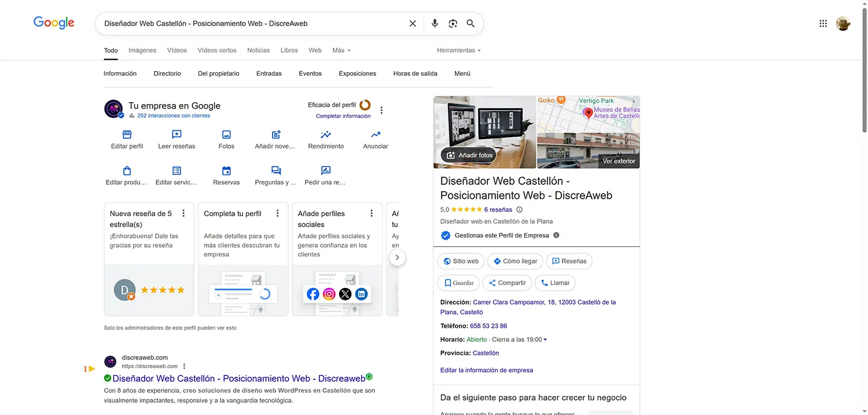
Task: Select the Información tab
Action: (120, 73)
